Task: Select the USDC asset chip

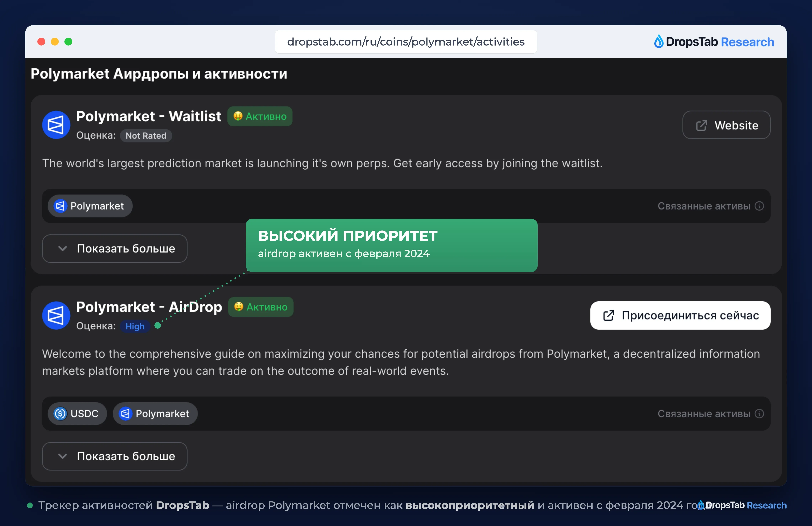Action: click(77, 413)
